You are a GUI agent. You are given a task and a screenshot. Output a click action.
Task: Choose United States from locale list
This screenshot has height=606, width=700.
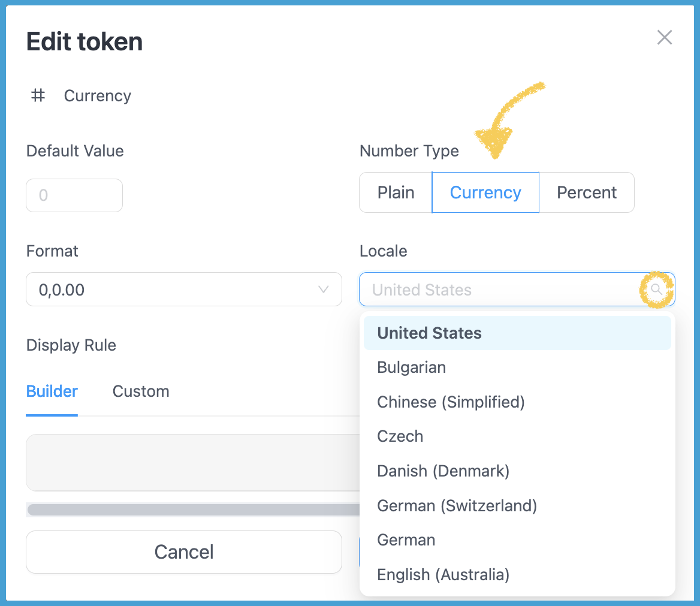pos(429,333)
